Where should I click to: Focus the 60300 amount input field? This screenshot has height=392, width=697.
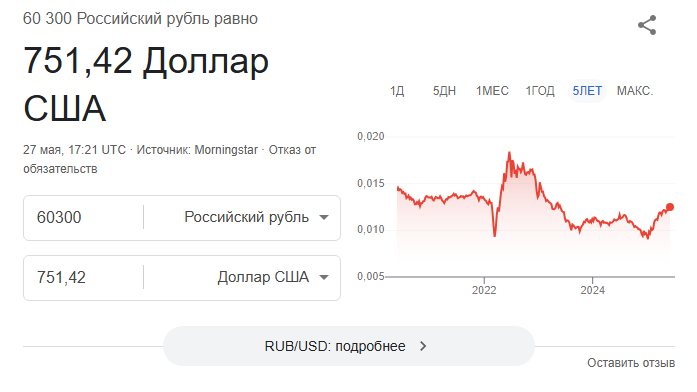tap(83, 217)
